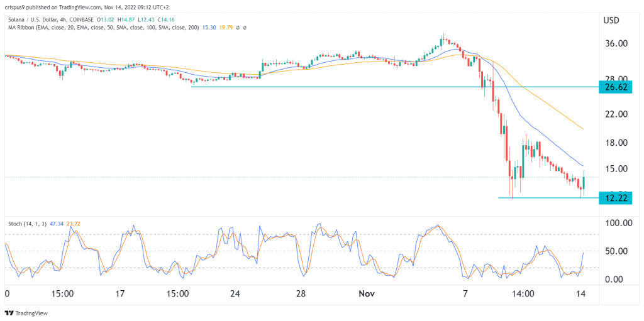The height and width of the screenshot is (321, 644).
Task: Click the TradingView logo icon
Action: (9, 313)
